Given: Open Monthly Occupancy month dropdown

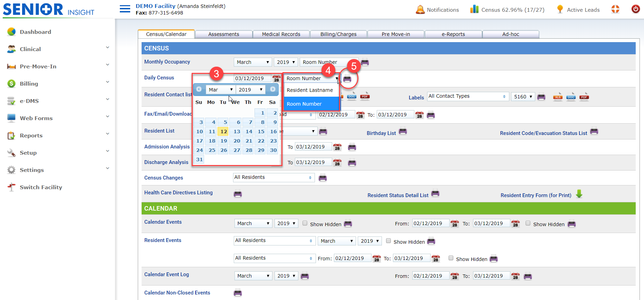Looking at the screenshot, I should coord(253,62).
